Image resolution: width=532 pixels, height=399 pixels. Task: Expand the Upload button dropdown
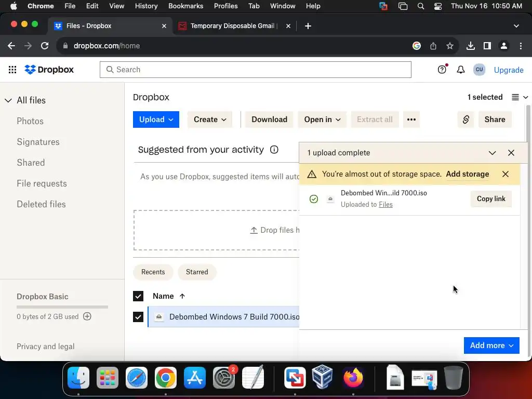click(156, 119)
